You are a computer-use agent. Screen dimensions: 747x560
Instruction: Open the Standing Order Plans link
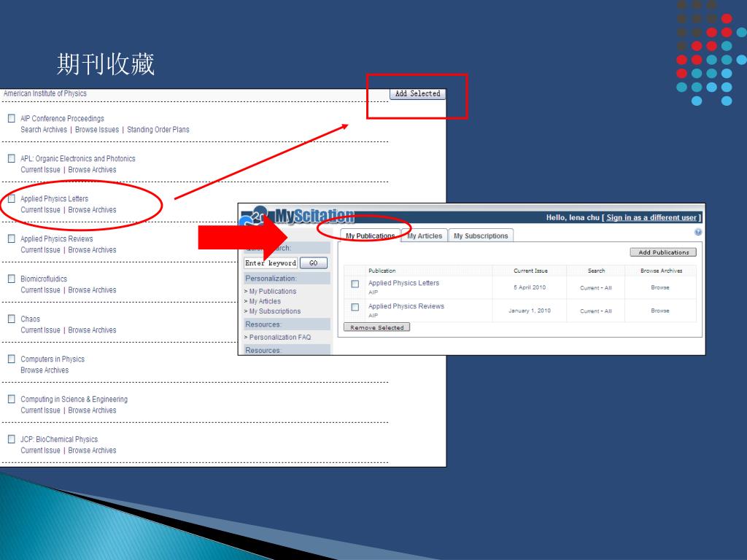pos(158,130)
